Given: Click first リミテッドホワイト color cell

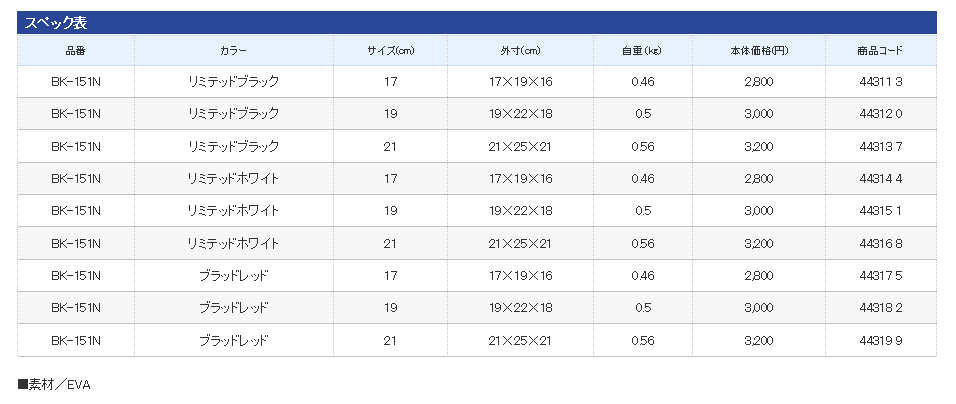Looking at the screenshot, I should coord(233,179).
